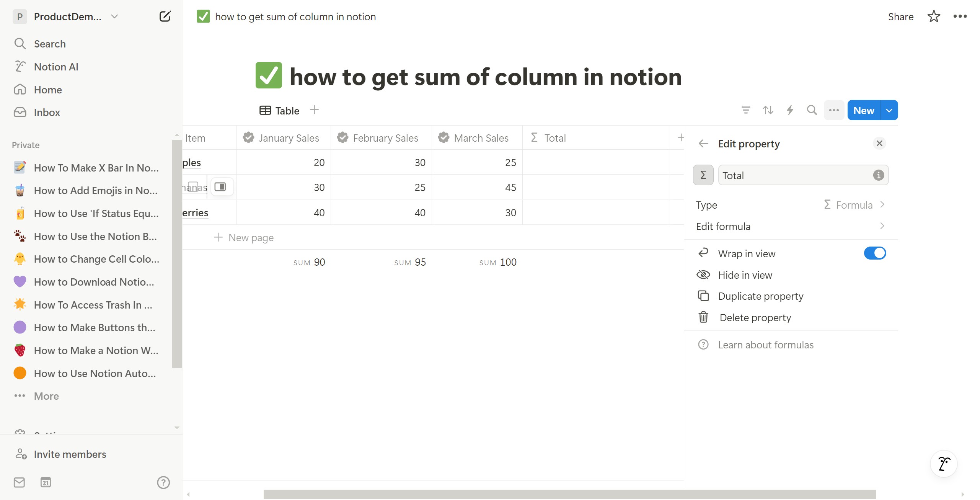Add a new property column plus icon

[x=680, y=137]
